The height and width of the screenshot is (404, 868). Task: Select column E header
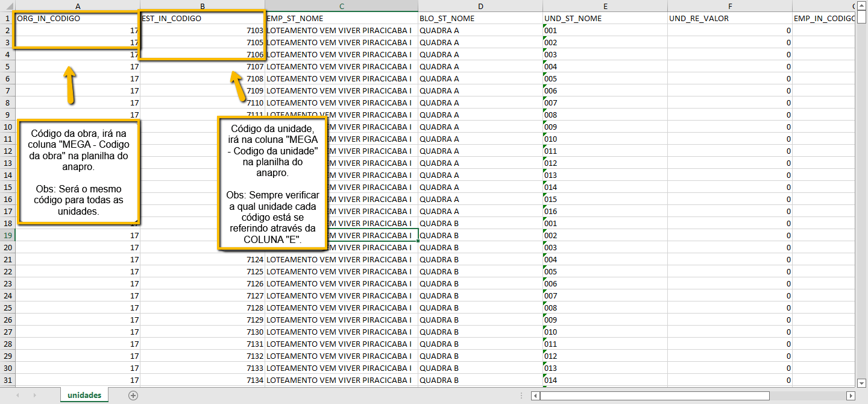(x=605, y=6)
